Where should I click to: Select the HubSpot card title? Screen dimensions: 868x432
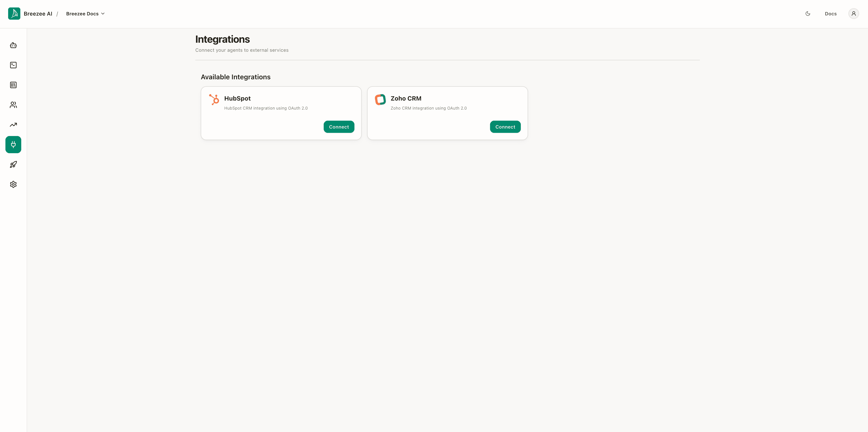(x=237, y=98)
